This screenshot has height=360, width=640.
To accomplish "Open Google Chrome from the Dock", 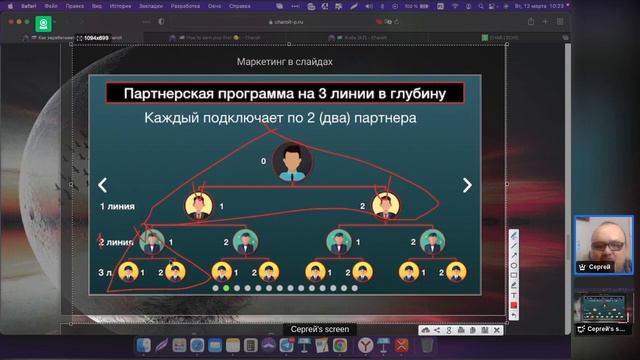I will pos(340,345).
